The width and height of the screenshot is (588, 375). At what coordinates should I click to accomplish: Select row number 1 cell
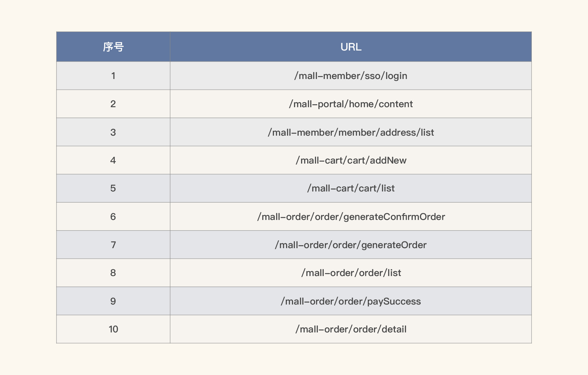point(113,76)
